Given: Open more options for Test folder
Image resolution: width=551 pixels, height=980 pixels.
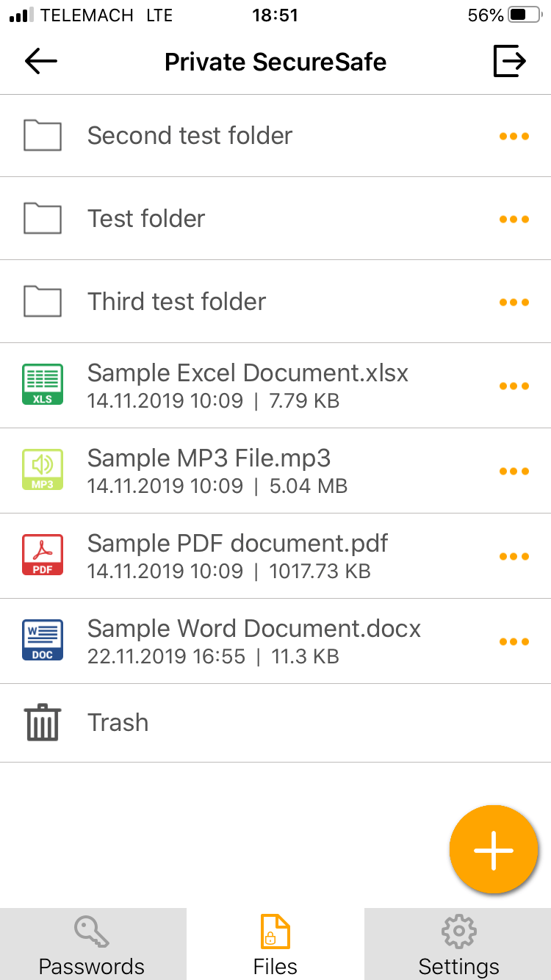Looking at the screenshot, I should (x=514, y=219).
